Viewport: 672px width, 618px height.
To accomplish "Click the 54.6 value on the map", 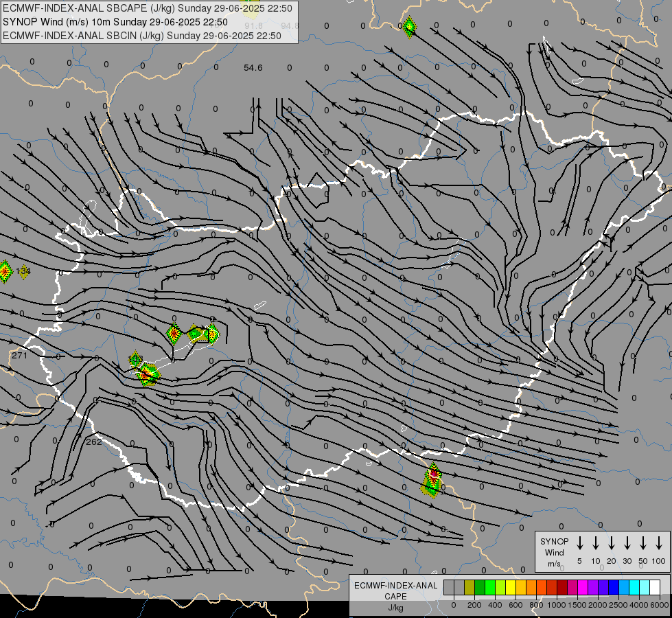I will [x=253, y=68].
